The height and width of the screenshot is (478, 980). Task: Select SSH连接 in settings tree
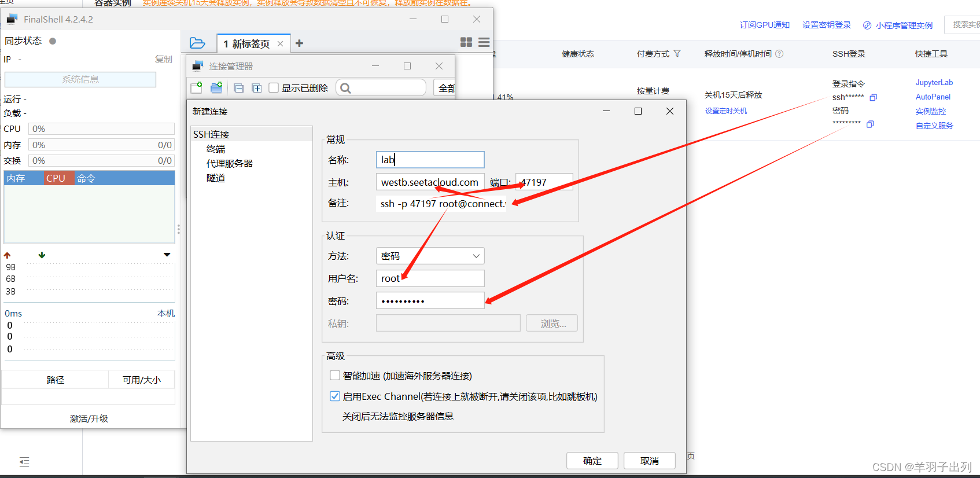coord(211,134)
